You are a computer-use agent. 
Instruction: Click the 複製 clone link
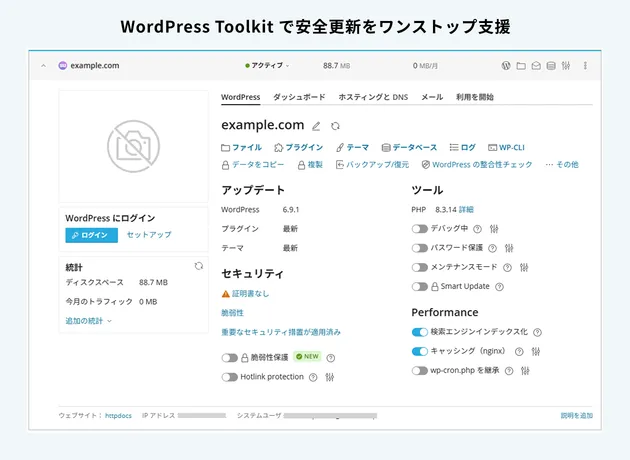coord(310,165)
